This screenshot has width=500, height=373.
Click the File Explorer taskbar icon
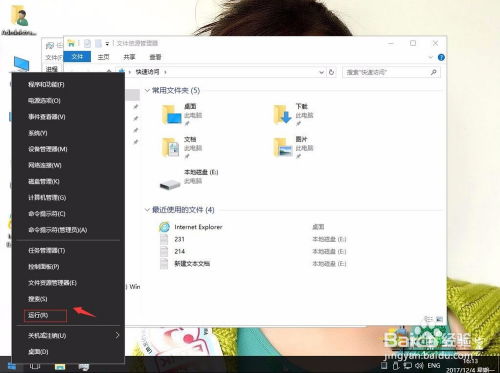(60, 367)
